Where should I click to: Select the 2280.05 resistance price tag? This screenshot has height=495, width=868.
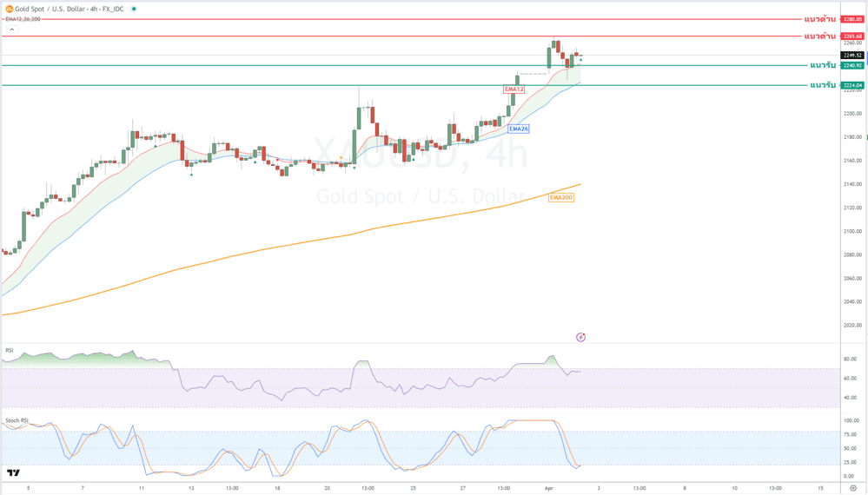pos(851,19)
